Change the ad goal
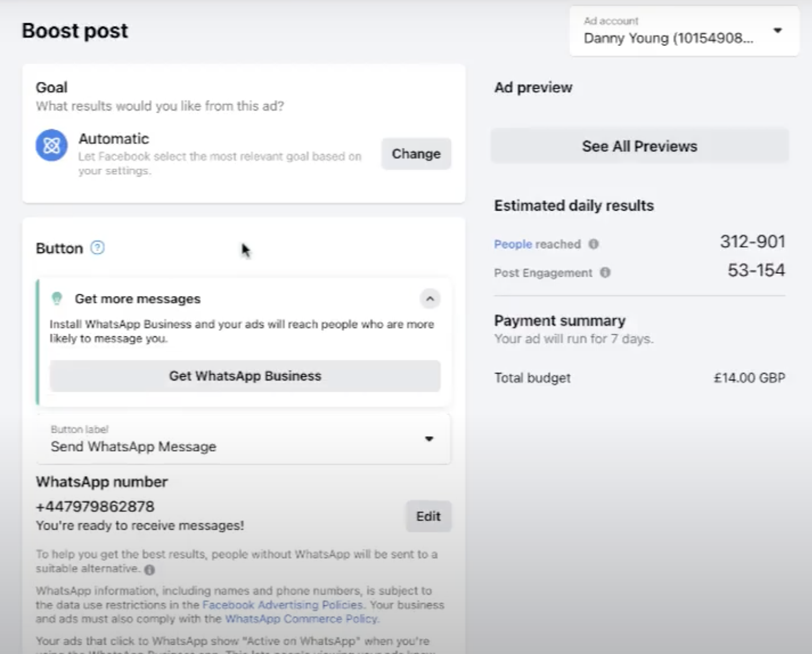This screenshot has width=812, height=654. pyautogui.click(x=416, y=154)
